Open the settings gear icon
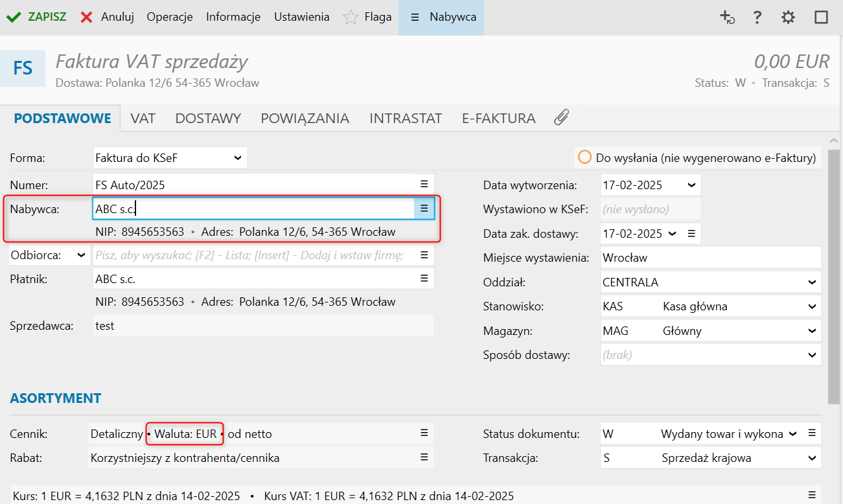843x504 pixels. coord(788,17)
